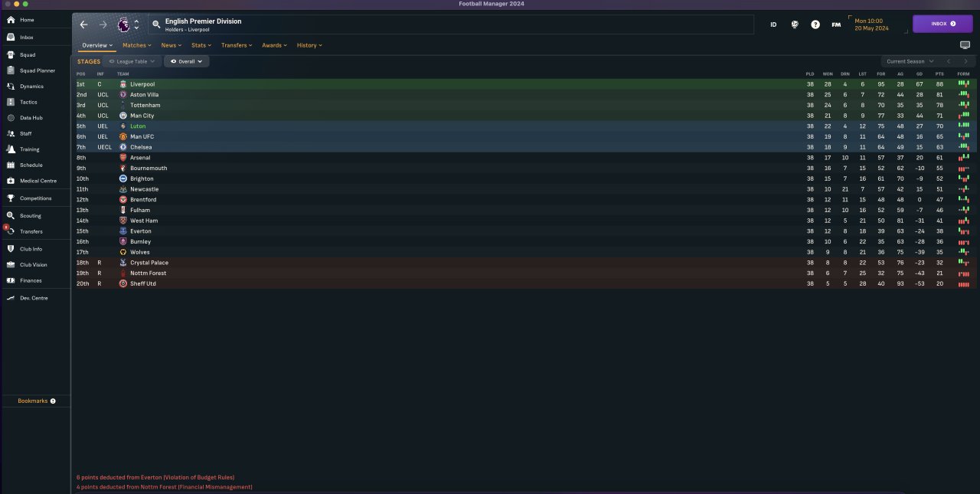Click the date Mon 10:00 20 May 2024
The height and width of the screenshot is (494, 980).
coord(871,25)
